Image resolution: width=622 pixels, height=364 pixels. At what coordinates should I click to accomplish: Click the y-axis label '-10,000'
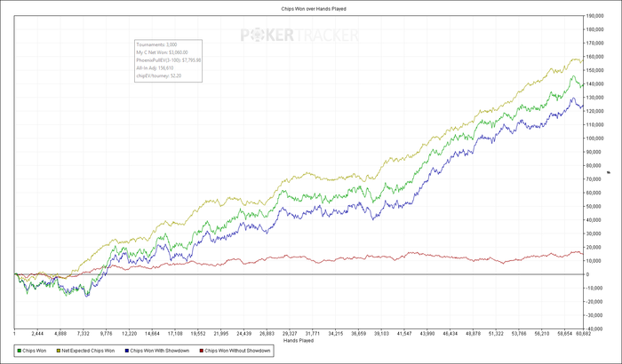coord(595,288)
